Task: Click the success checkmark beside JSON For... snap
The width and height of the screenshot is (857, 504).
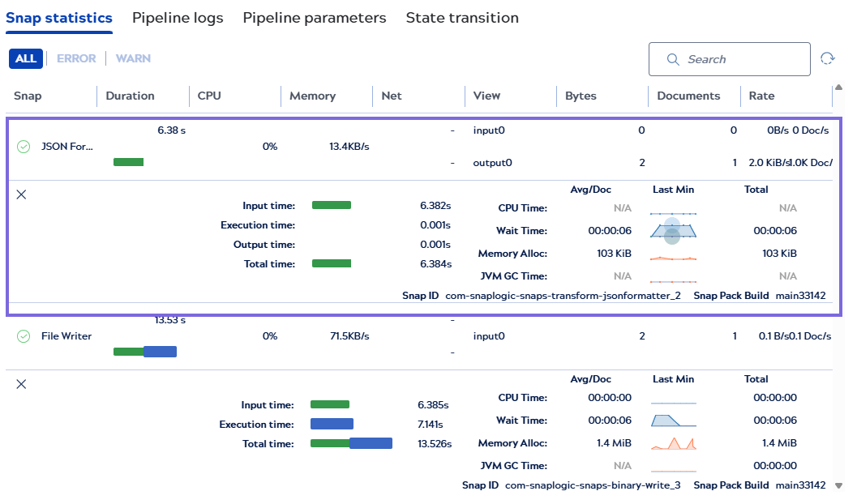Action: click(x=23, y=147)
